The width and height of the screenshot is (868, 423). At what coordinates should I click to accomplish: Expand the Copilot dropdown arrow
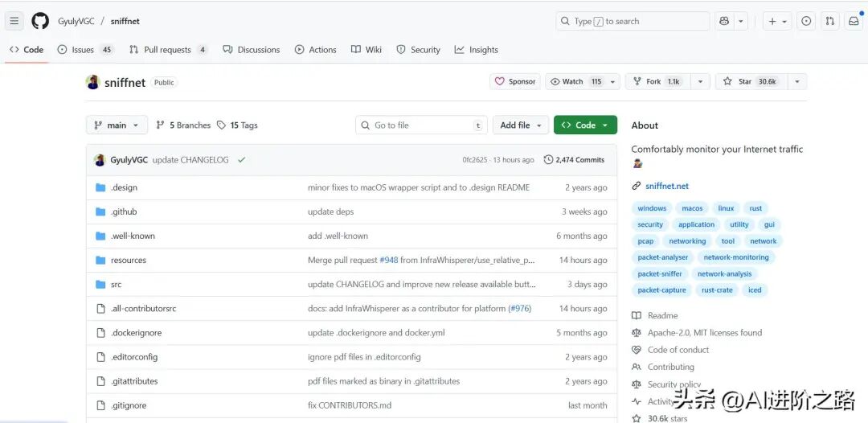coord(741,21)
